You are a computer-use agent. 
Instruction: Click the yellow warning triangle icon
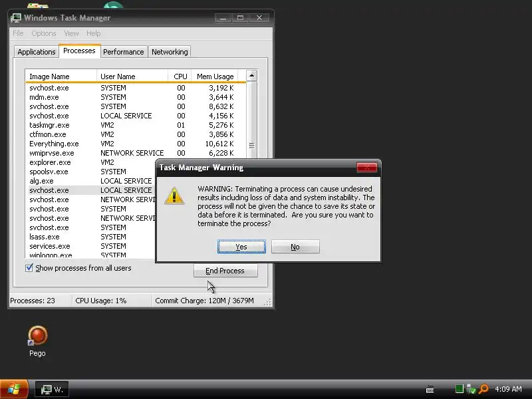pyautogui.click(x=174, y=196)
